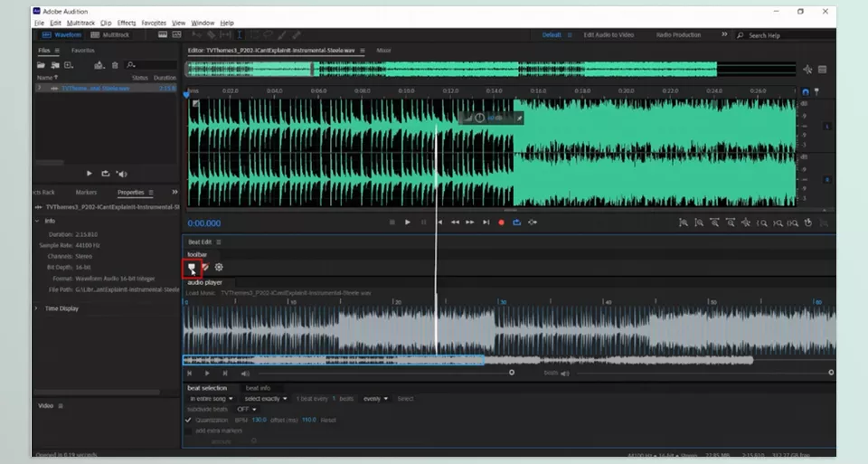Image resolution: width=868 pixels, height=464 pixels.
Task: Click the Beat Edit audio player play button
Action: point(207,373)
